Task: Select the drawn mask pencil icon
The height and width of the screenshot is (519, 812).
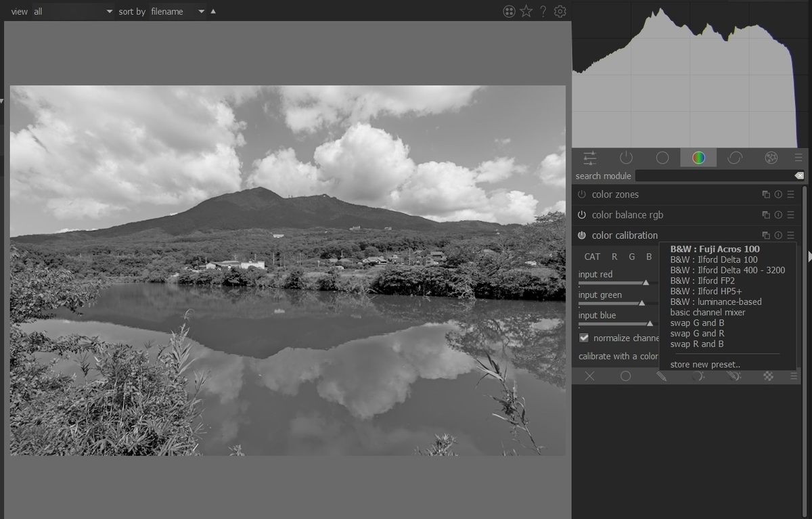Action: (x=661, y=376)
